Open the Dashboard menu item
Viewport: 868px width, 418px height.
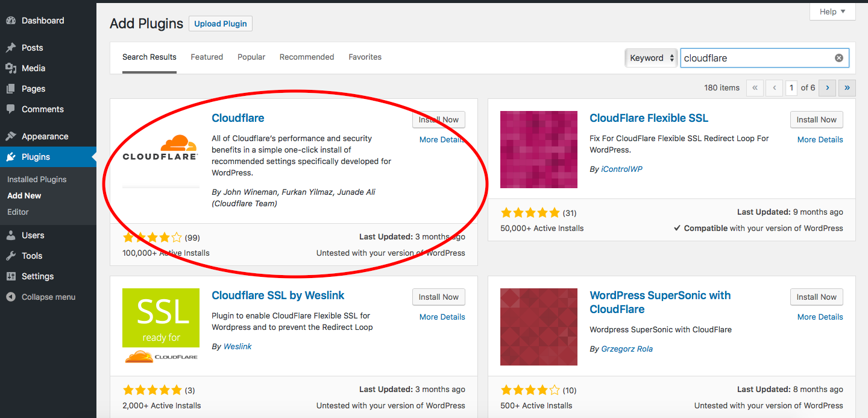click(x=48, y=21)
